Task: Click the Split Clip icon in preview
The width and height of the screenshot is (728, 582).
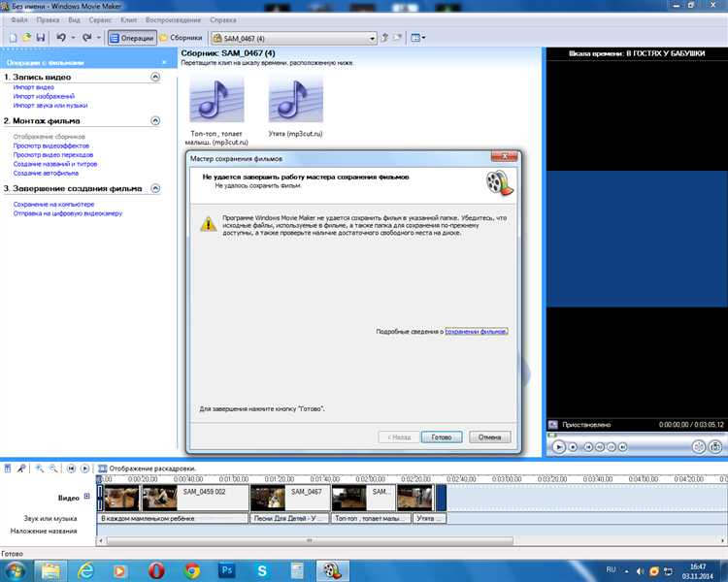Action: [699, 447]
